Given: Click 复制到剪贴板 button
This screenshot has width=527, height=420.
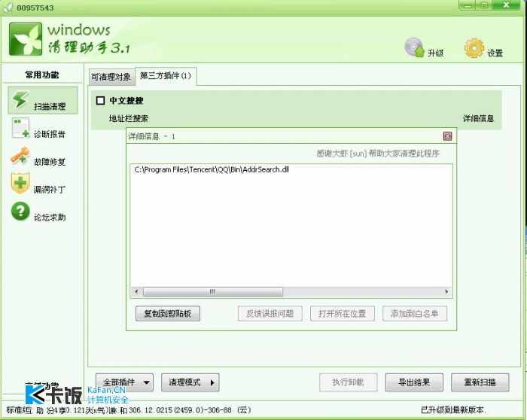Looking at the screenshot, I should pyautogui.click(x=168, y=313).
